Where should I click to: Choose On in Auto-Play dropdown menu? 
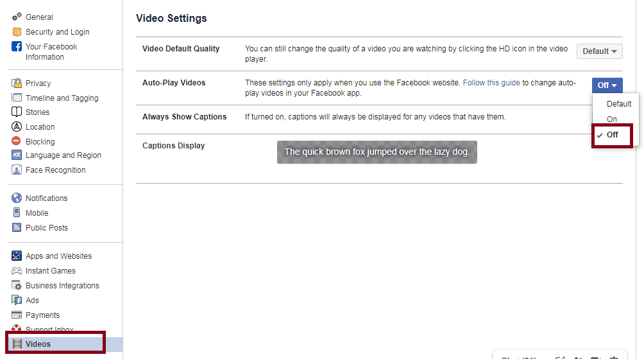(611, 119)
